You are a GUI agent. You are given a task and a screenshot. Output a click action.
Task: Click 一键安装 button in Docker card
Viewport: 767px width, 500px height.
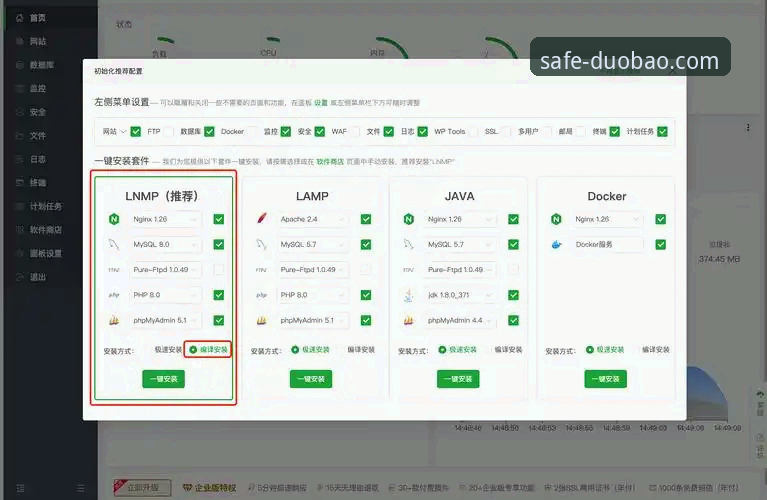(x=606, y=379)
